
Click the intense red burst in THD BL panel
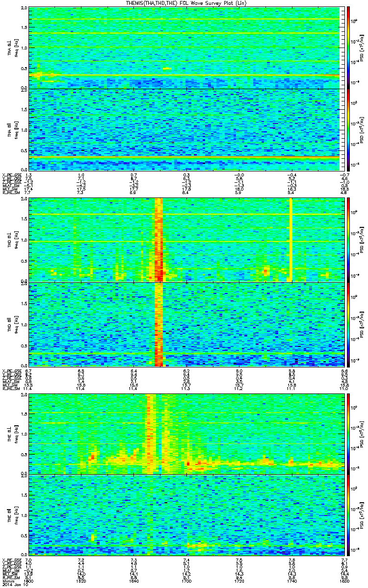(159, 239)
